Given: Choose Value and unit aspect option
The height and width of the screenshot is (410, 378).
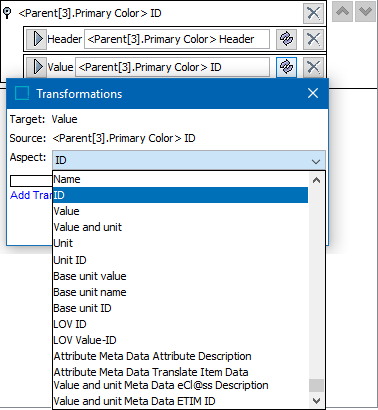Looking at the screenshot, I should point(180,227).
